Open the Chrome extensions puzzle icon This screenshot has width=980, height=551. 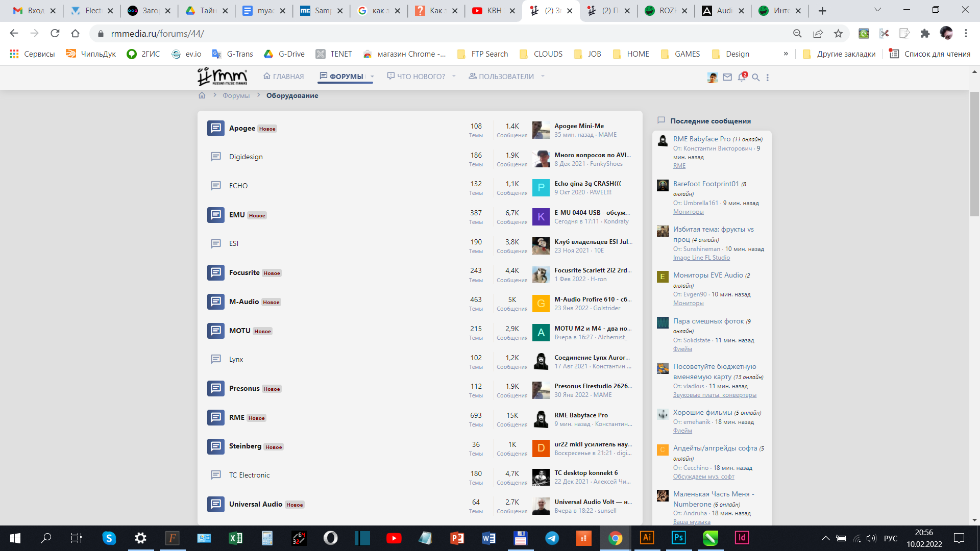[x=925, y=34]
